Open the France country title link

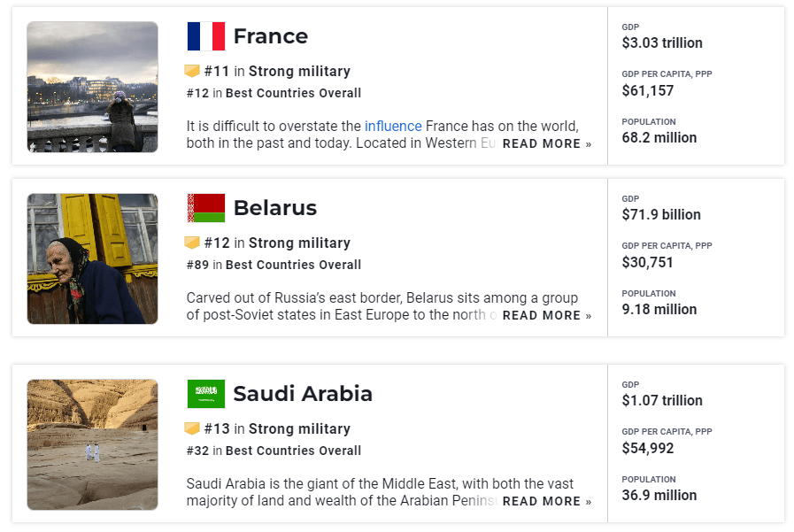pos(270,36)
